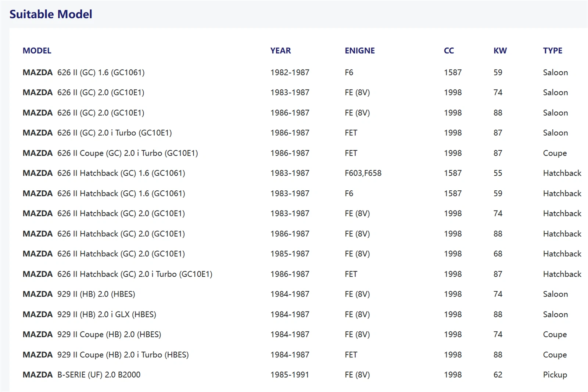588x392 pixels.
Task: Select the CC column header
Action: (449, 51)
